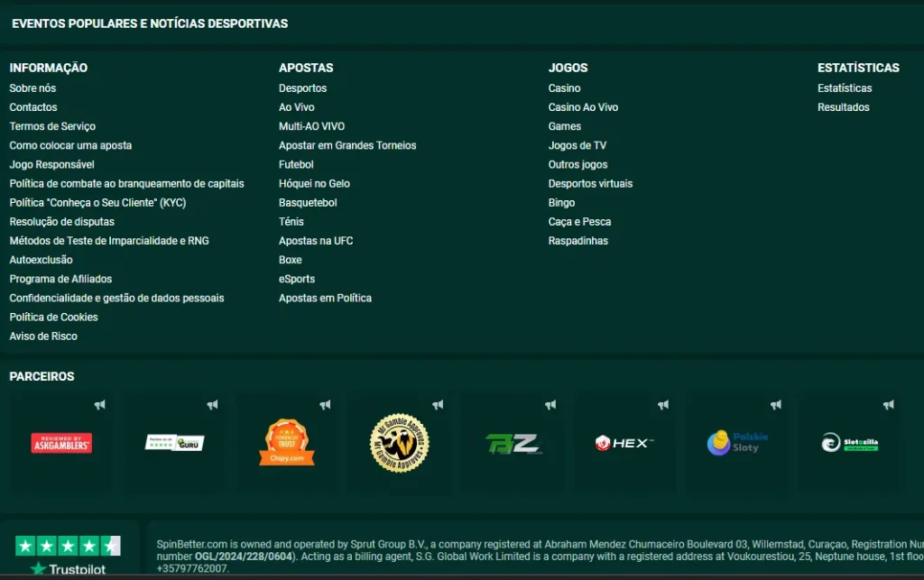The width and height of the screenshot is (924, 580).
Task: Open the Casino link under Jogos
Action: click(x=565, y=87)
